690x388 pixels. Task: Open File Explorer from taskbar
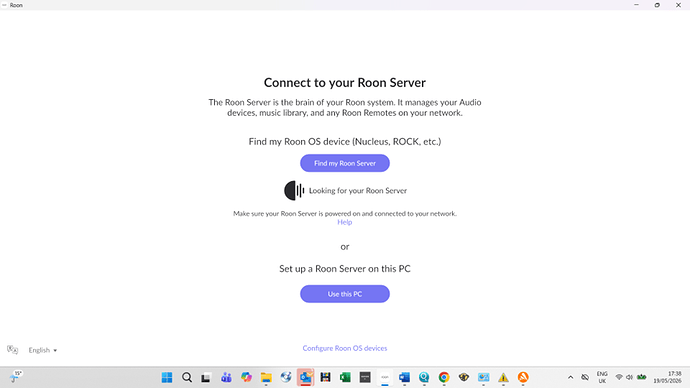[266, 377]
